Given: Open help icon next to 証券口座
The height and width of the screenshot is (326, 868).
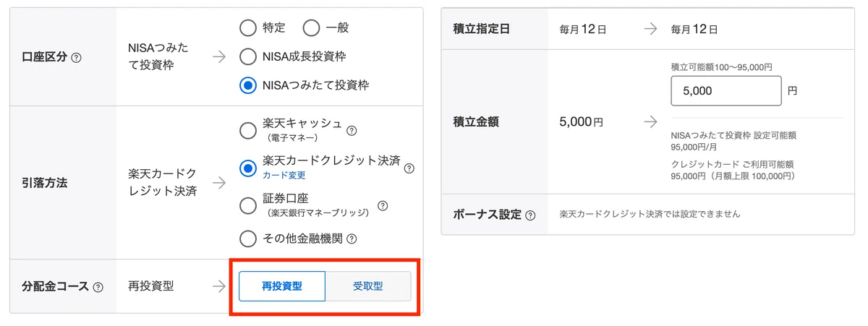Looking at the screenshot, I should point(383,205).
